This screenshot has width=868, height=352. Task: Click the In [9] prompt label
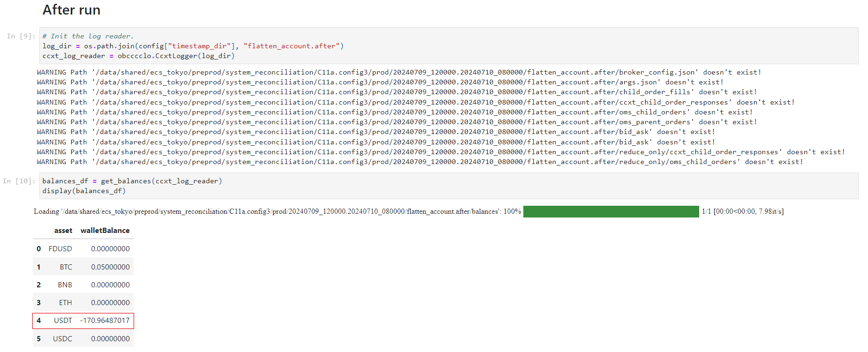pyautogui.click(x=21, y=36)
